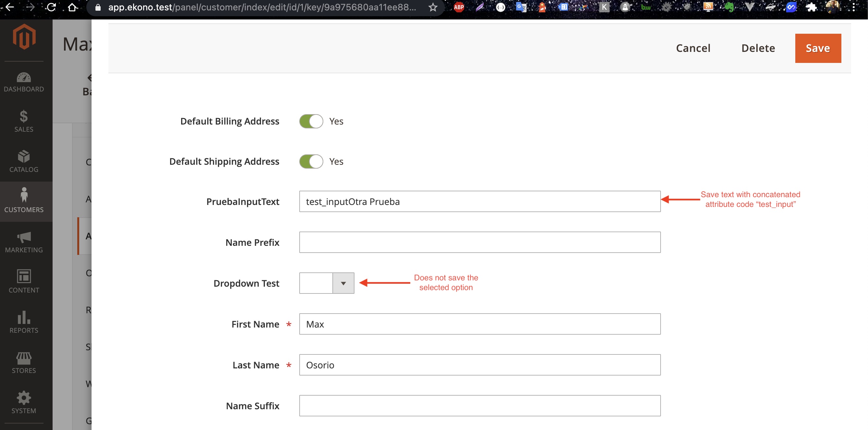Open the Catalog cube icon

pos(24,161)
